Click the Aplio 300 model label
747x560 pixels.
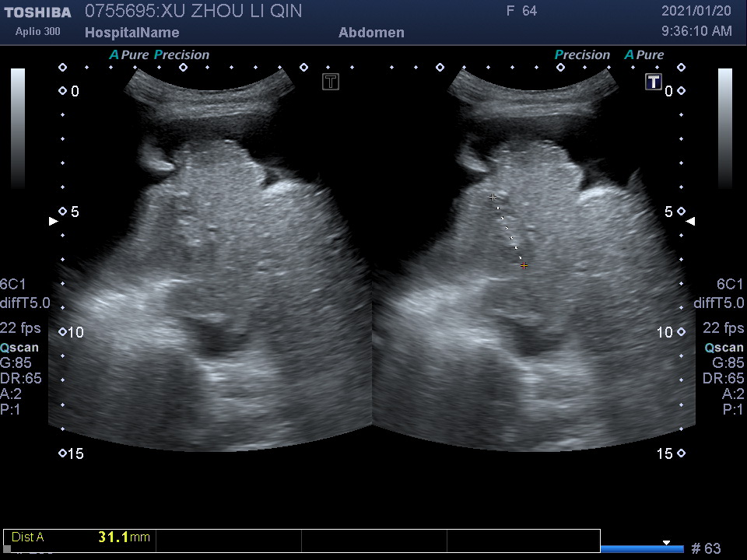click(x=37, y=31)
